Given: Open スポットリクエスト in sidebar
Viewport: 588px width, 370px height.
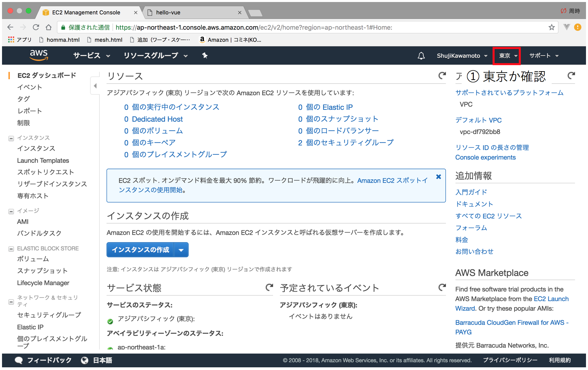Looking at the screenshot, I should (45, 172).
